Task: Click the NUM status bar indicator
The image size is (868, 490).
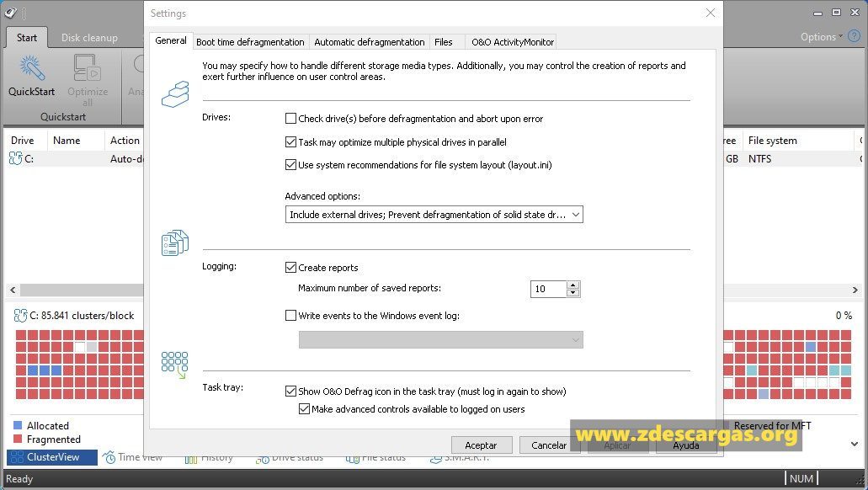Action: pos(801,479)
